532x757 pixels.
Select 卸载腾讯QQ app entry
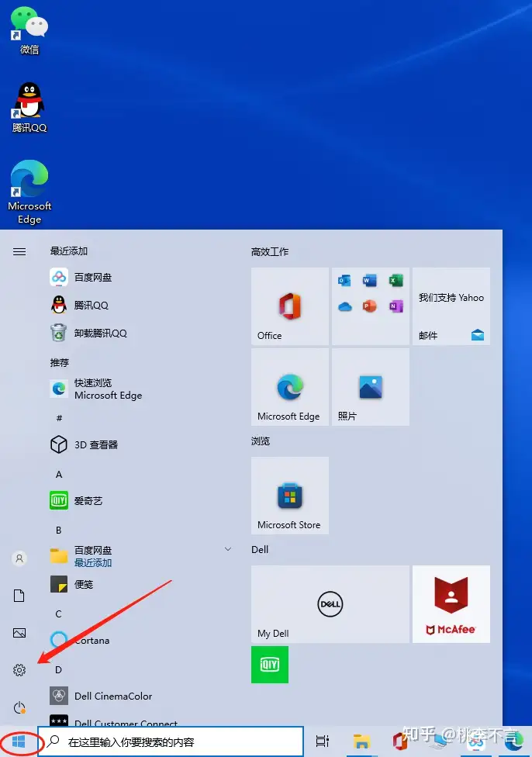pyautogui.click(x=140, y=333)
